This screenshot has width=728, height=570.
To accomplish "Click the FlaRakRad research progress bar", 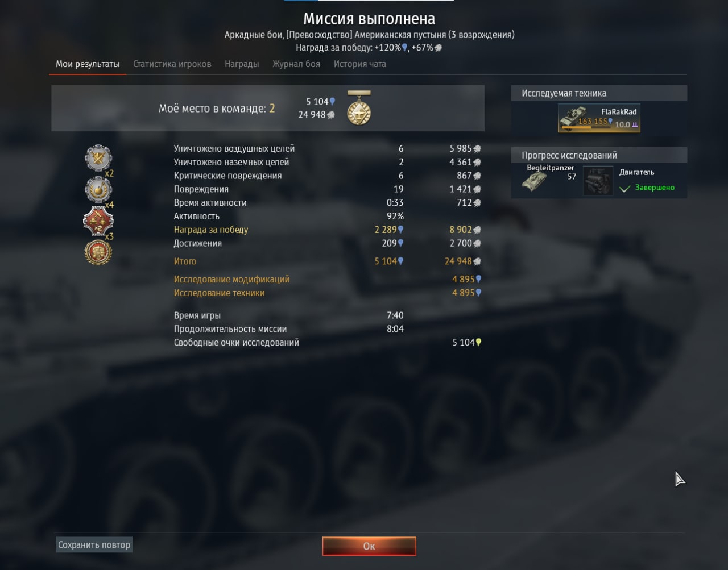I will 586,128.
